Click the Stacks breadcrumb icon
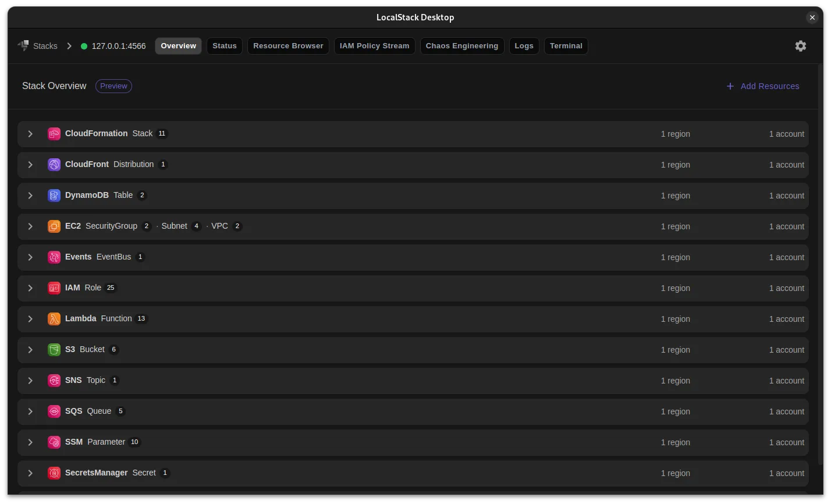The image size is (831, 504). [23, 45]
